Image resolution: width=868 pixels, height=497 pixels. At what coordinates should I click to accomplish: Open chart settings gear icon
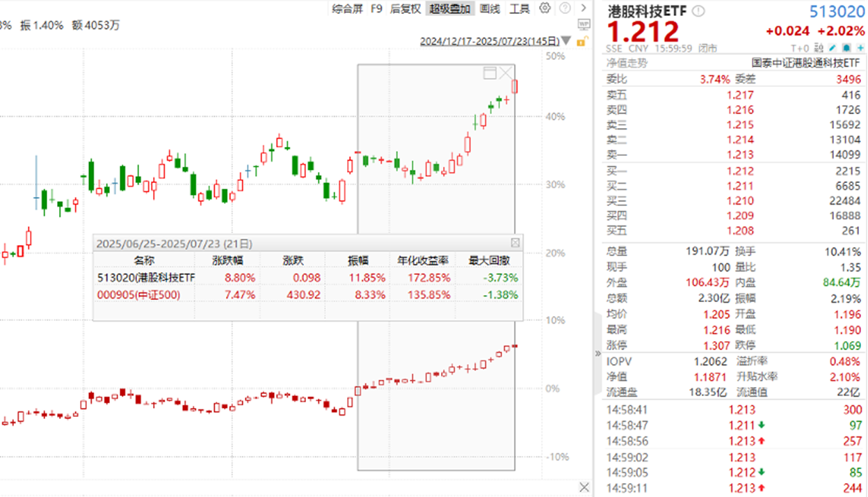[545, 8]
